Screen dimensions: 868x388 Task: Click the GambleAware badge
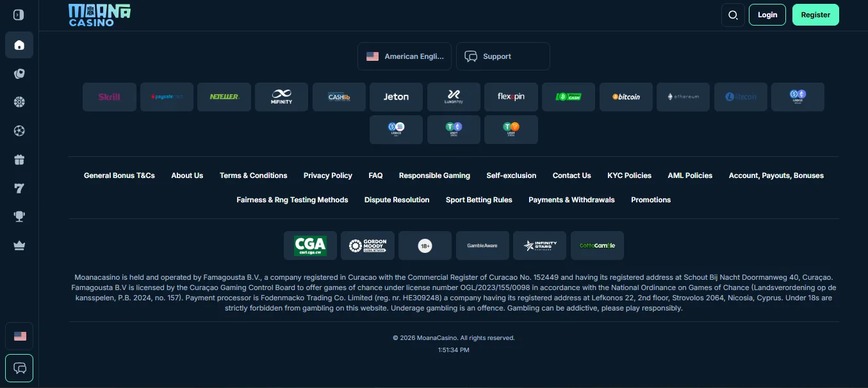pos(482,245)
